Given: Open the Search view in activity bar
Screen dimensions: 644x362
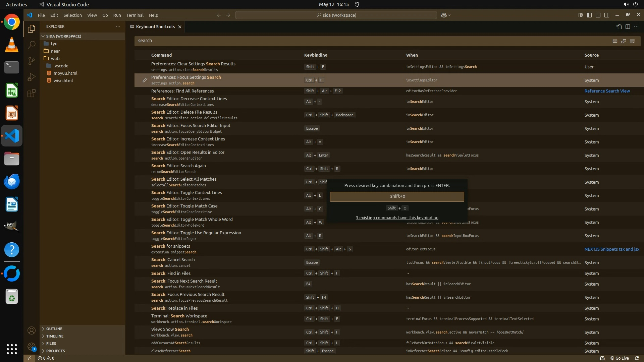Looking at the screenshot, I should click(31, 45).
